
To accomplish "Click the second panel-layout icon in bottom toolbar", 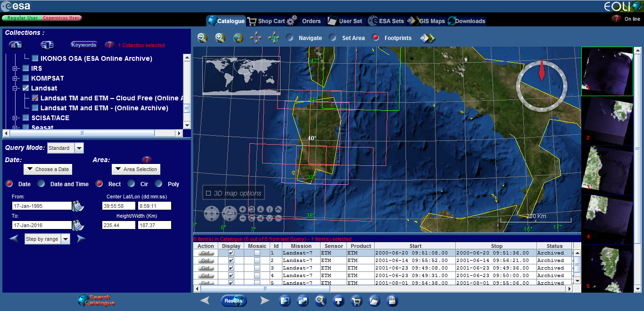I will pyautogui.click(x=303, y=301).
